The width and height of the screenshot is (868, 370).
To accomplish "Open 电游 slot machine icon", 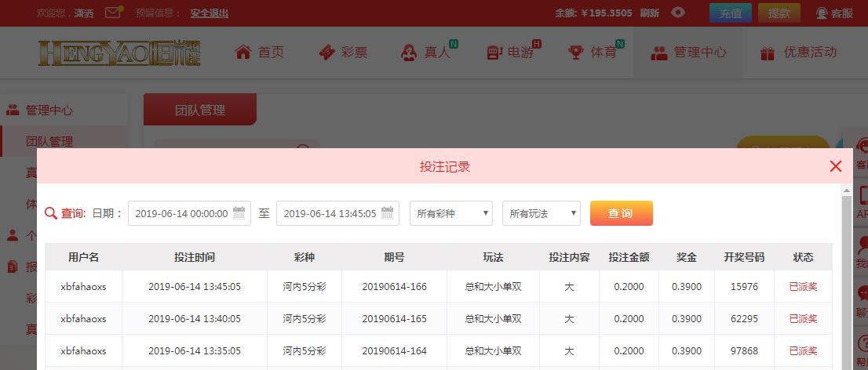I will pos(494,53).
